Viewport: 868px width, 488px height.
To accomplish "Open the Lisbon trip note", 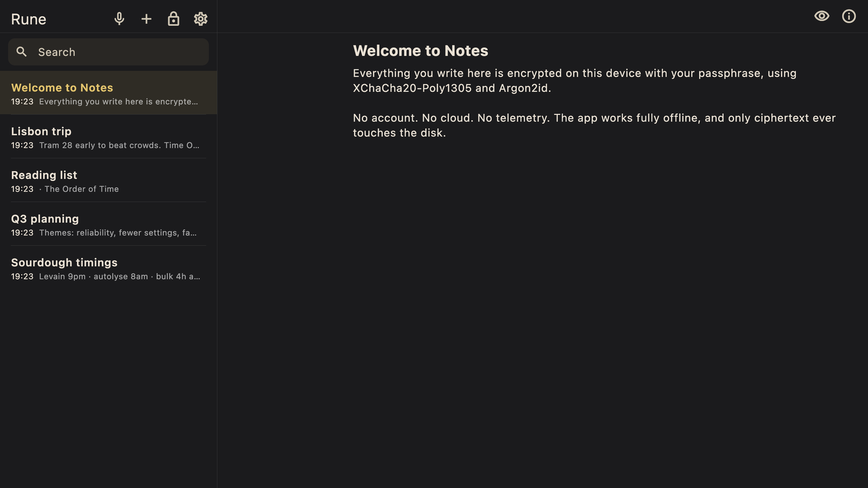I will pyautogui.click(x=108, y=137).
